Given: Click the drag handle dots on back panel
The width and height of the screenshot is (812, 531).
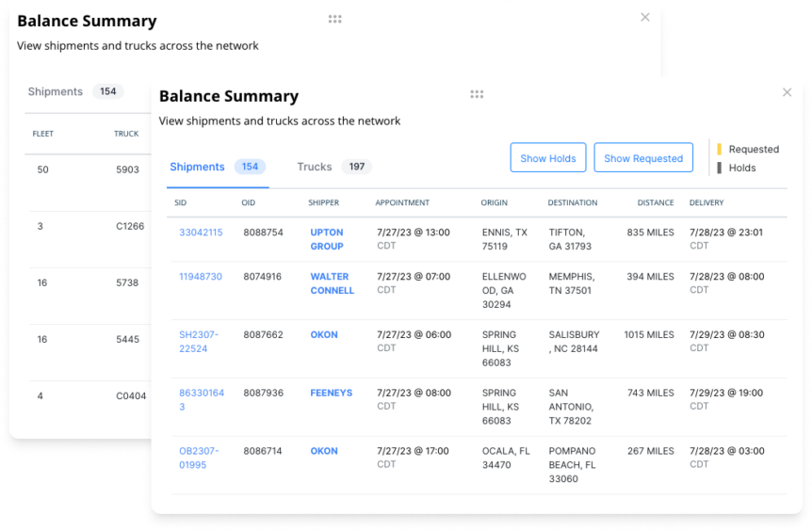Looking at the screenshot, I should click(x=334, y=19).
